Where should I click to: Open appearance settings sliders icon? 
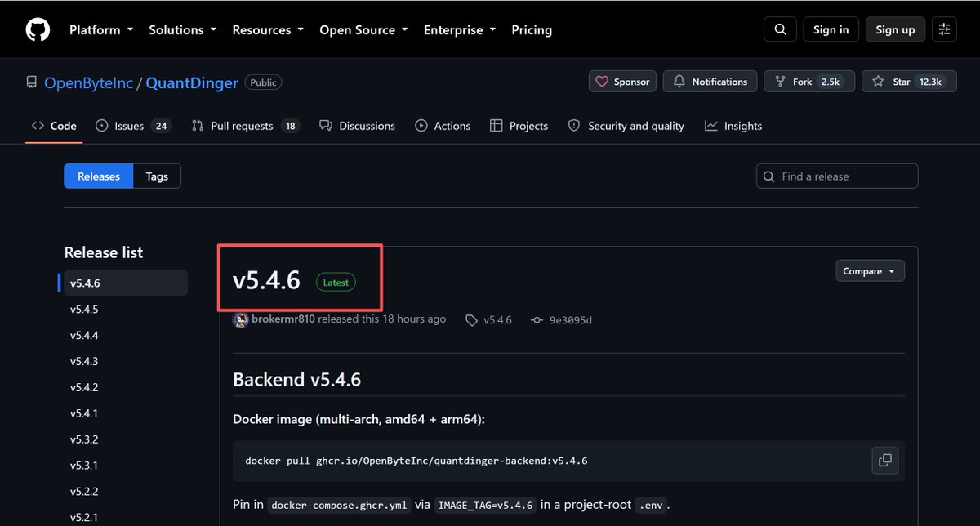click(945, 29)
